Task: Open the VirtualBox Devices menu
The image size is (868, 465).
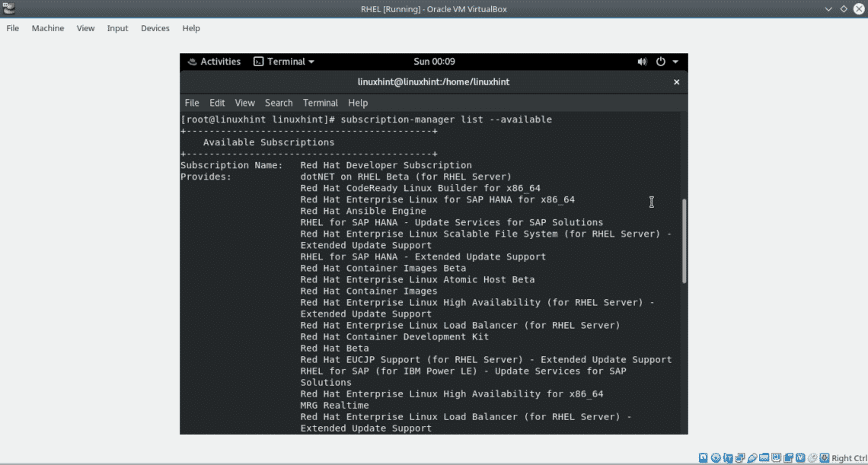Action: pos(155,28)
